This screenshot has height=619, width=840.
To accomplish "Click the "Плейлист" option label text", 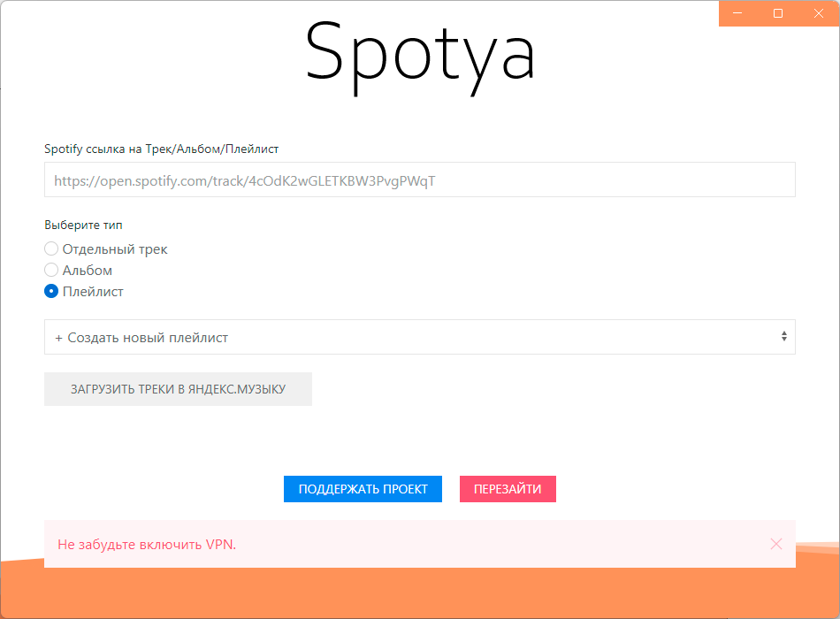I will (x=93, y=292).
